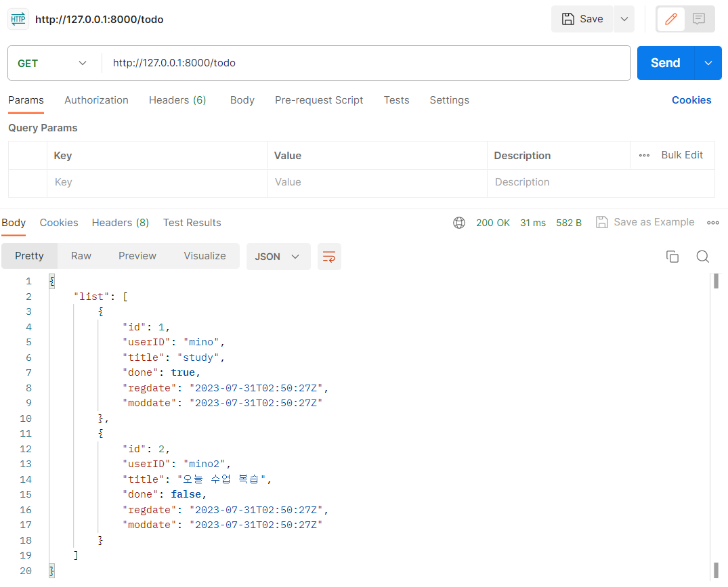Viewport: 728px width, 587px height.
Task: Toggle the line wrap icon
Action: click(329, 257)
